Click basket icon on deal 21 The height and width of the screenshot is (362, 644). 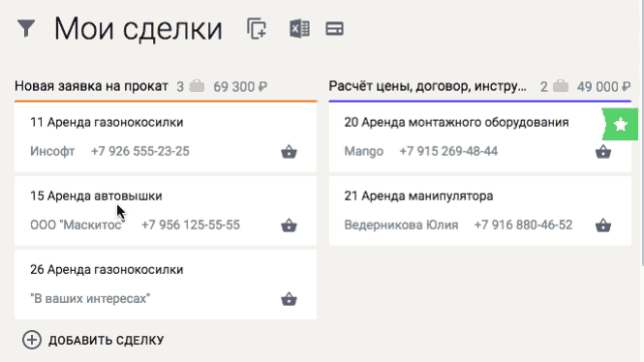tap(603, 225)
